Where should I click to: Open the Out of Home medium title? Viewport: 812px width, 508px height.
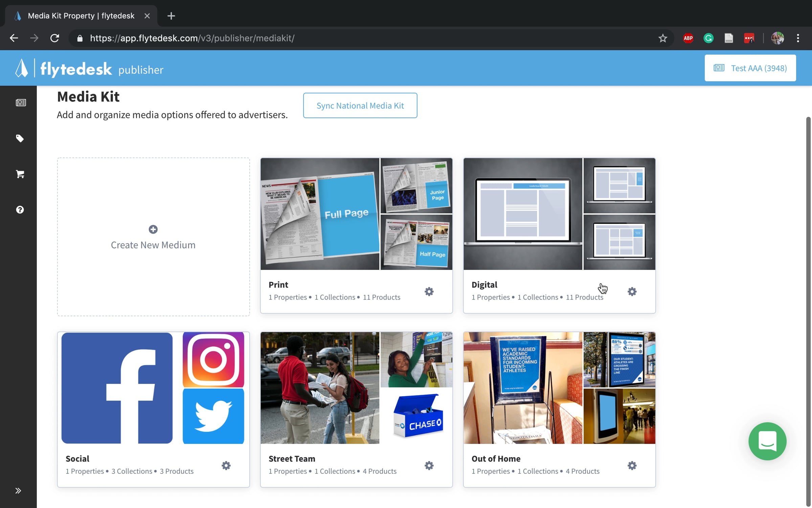pos(496,459)
